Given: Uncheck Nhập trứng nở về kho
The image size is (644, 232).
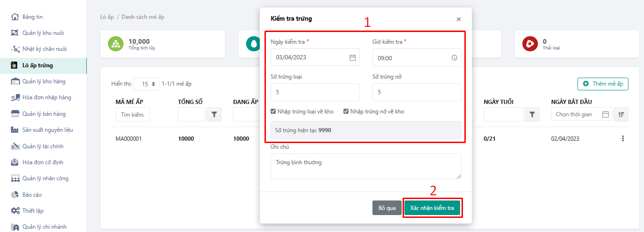Looking at the screenshot, I should click(x=346, y=112).
